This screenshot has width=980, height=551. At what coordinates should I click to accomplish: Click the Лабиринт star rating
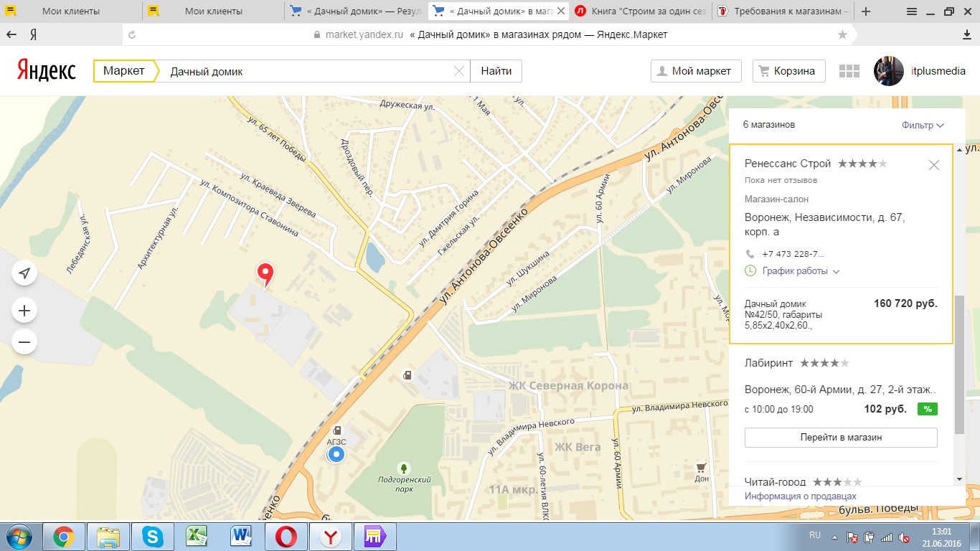[x=824, y=363]
